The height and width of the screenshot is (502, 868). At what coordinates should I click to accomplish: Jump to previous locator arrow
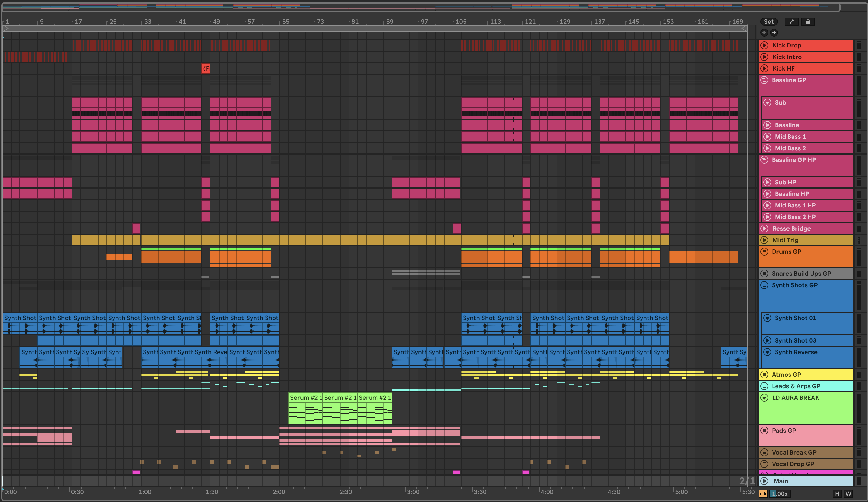(764, 32)
